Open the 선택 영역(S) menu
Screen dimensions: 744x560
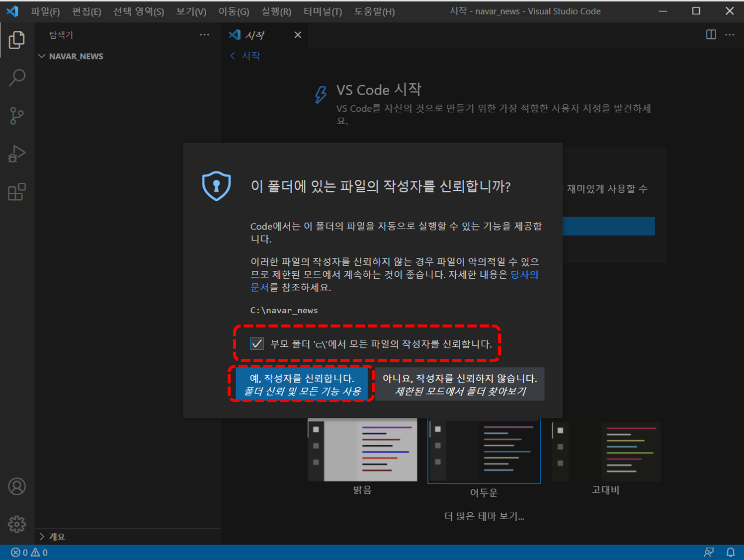(x=139, y=11)
